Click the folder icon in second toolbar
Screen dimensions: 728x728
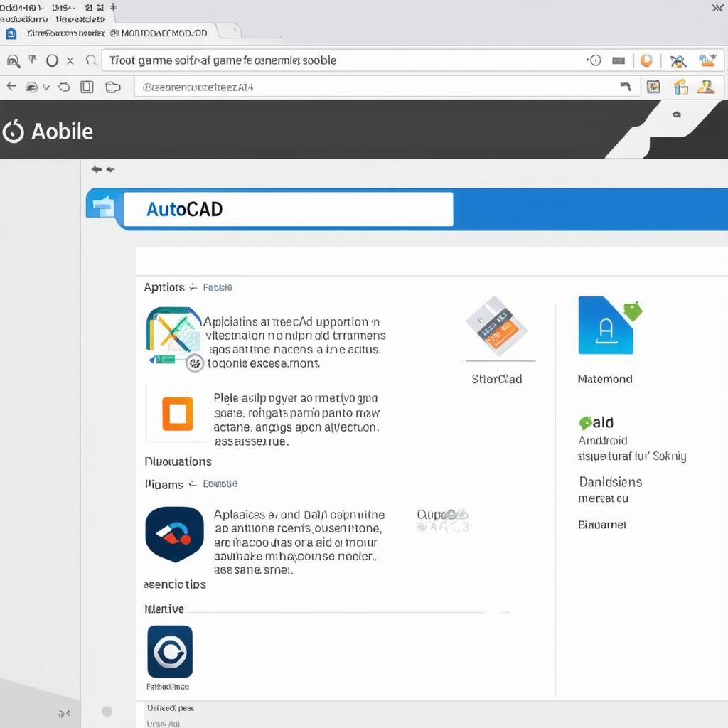point(112,87)
